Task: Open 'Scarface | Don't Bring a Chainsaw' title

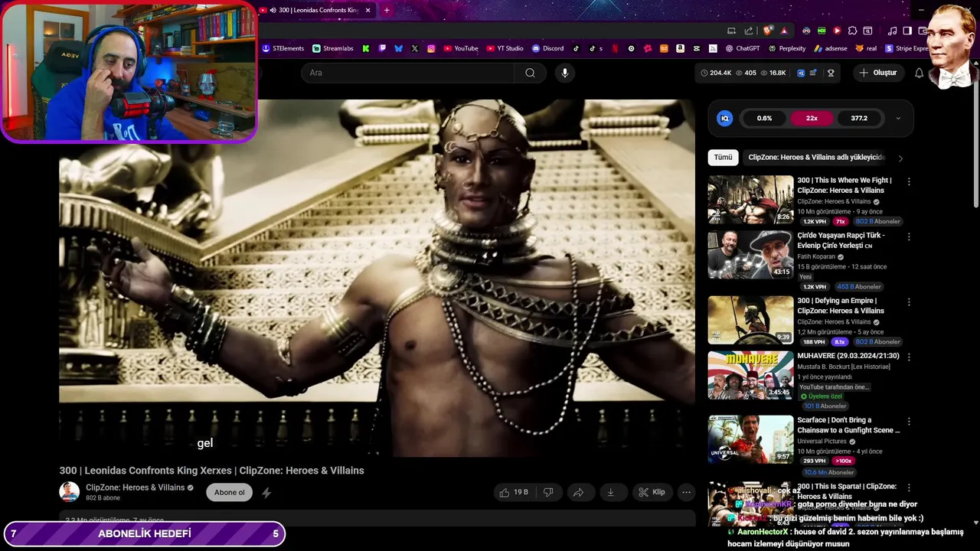Action: pyautogui.click(x=848, y=425)
